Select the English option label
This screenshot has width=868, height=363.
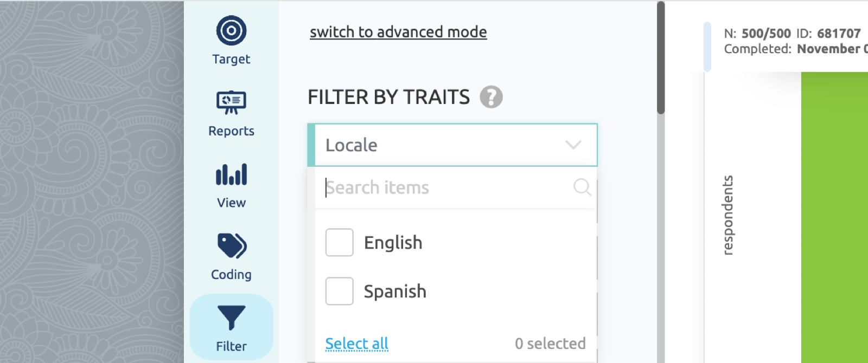coord(393,243)
